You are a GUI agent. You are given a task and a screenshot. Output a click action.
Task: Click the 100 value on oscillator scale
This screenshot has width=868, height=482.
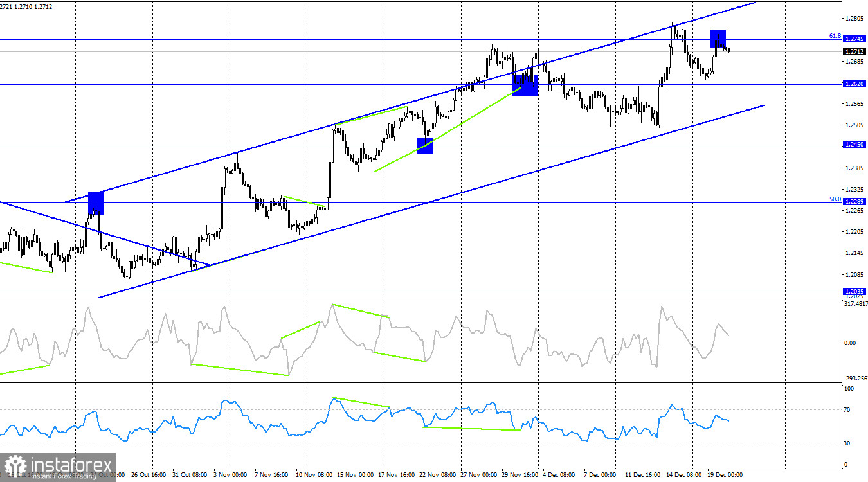point(849,389)
